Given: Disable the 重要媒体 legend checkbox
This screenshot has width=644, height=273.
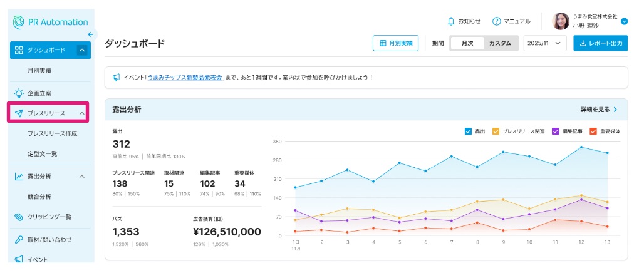Looking at the screenshot, I should click(593, 131).
